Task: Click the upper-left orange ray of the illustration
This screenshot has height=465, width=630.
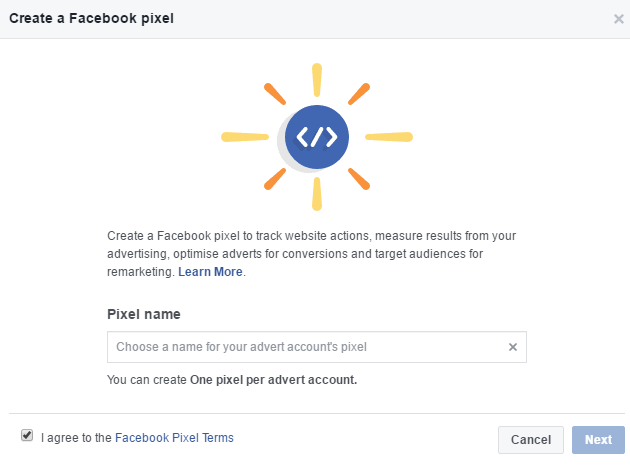Action: pyautogui.click(x=275, y=94)
